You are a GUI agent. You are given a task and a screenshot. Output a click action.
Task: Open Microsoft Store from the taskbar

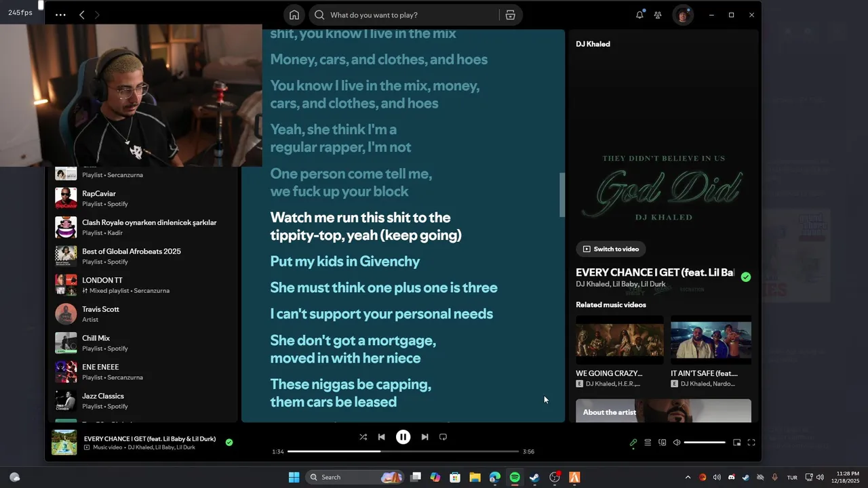click(455, 477)
